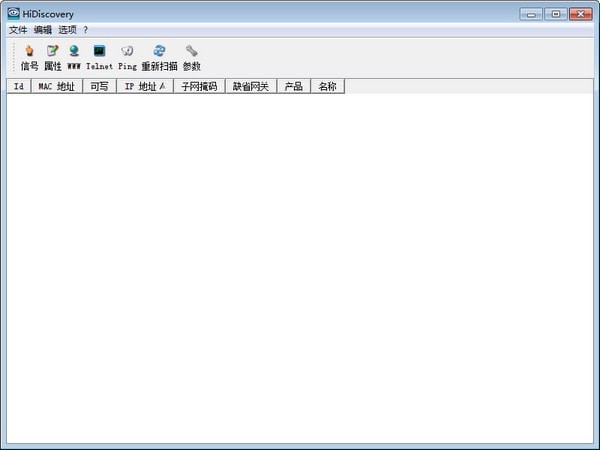Open the 选项 (Options) menu
The height and width of the screenshot is (450, 600).
click(x=67, y=30)
